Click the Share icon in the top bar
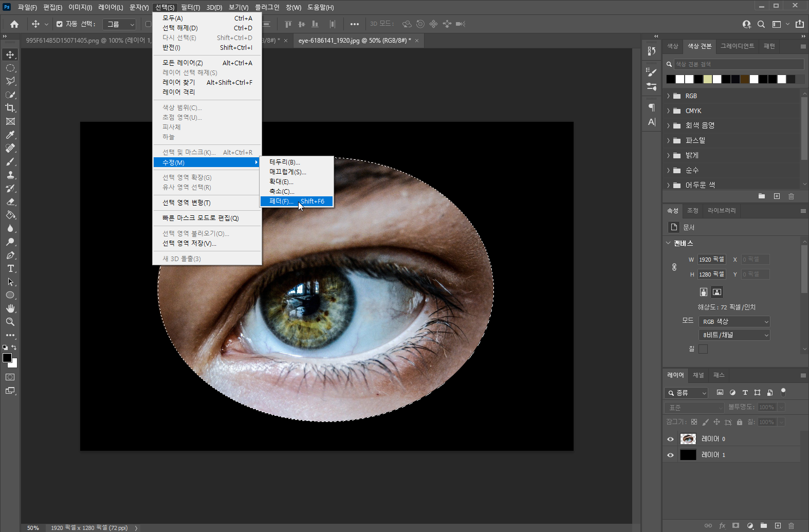Viewport: 809px width, 532px height. point(800,24)
